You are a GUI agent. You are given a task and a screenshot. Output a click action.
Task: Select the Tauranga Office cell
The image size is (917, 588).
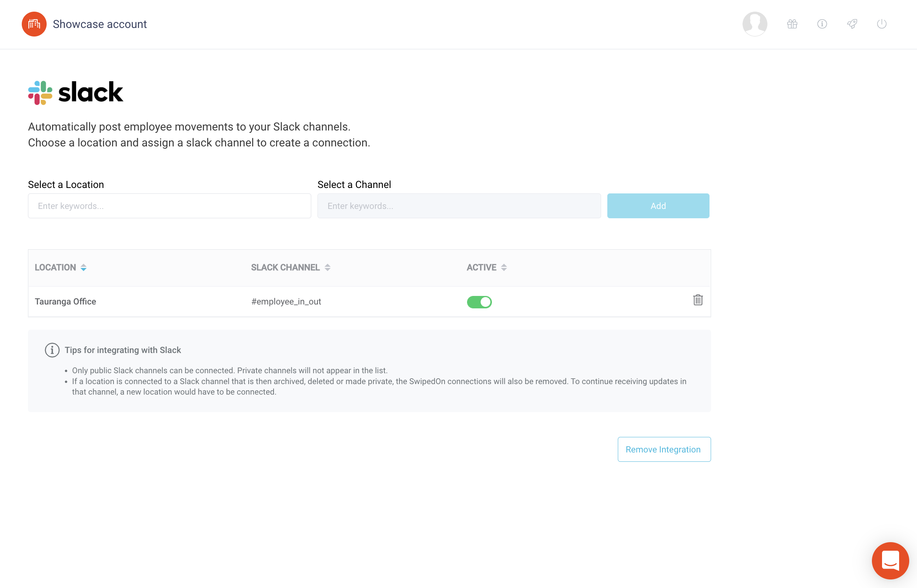pyautogui.click(x=65, y=301)
